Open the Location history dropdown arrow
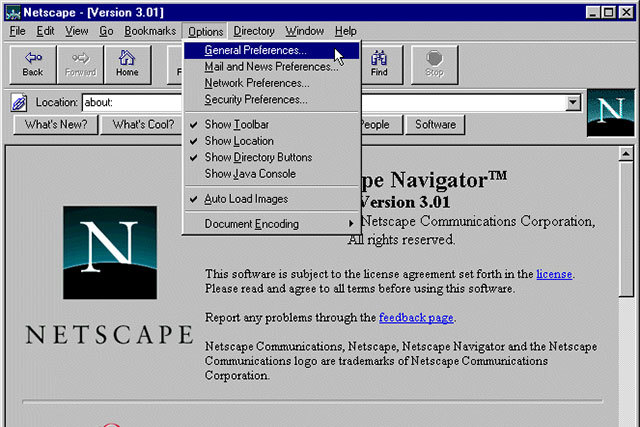 click(573, 102)
